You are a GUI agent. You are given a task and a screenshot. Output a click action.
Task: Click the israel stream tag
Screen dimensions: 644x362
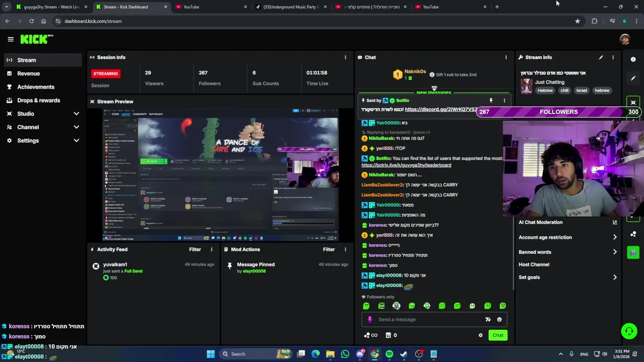point(582,90)
